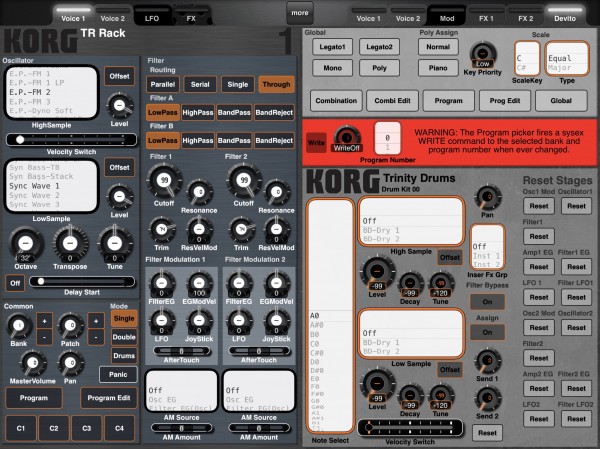The image size is (600, 449).
Task: Click Filter Modulation 1 EGModVel knob
Action: [199, 284]
